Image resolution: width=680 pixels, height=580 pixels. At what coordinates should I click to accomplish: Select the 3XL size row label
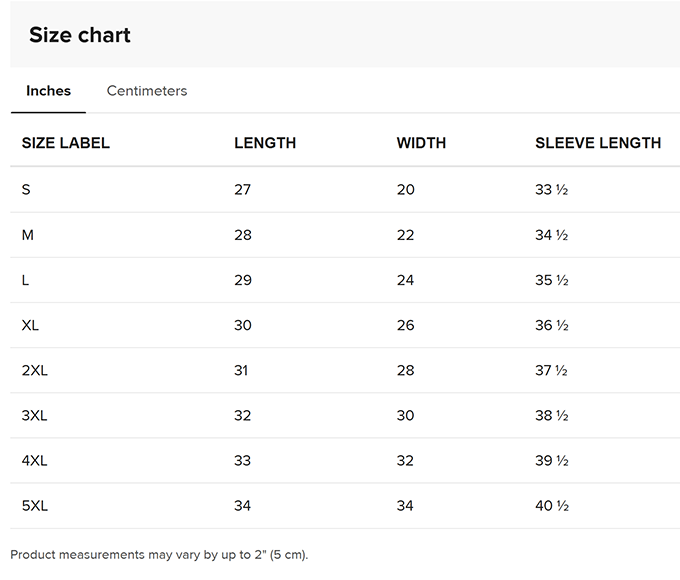pos(35,415)
